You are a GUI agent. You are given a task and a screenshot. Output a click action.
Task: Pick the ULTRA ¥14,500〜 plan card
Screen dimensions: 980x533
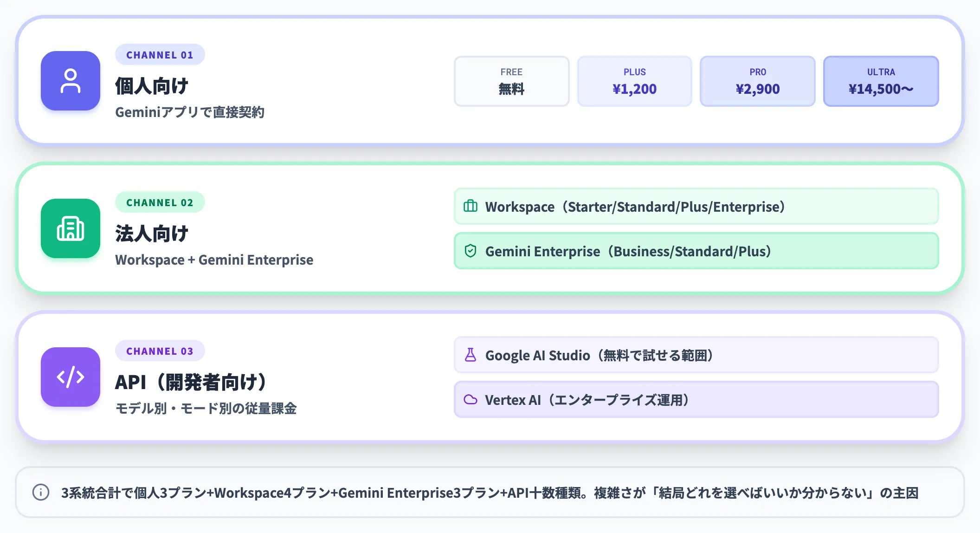point(881,81)
